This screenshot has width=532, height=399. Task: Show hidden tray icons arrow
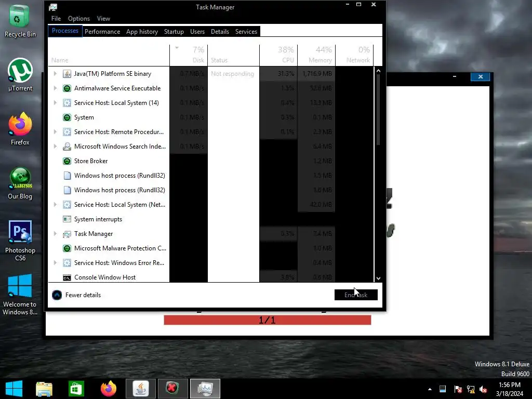point(430,389)
